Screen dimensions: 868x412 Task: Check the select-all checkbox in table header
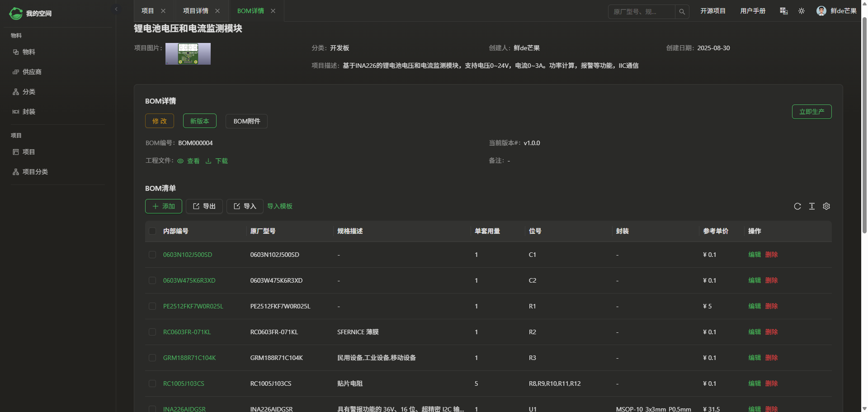click(x=152, y=231)
